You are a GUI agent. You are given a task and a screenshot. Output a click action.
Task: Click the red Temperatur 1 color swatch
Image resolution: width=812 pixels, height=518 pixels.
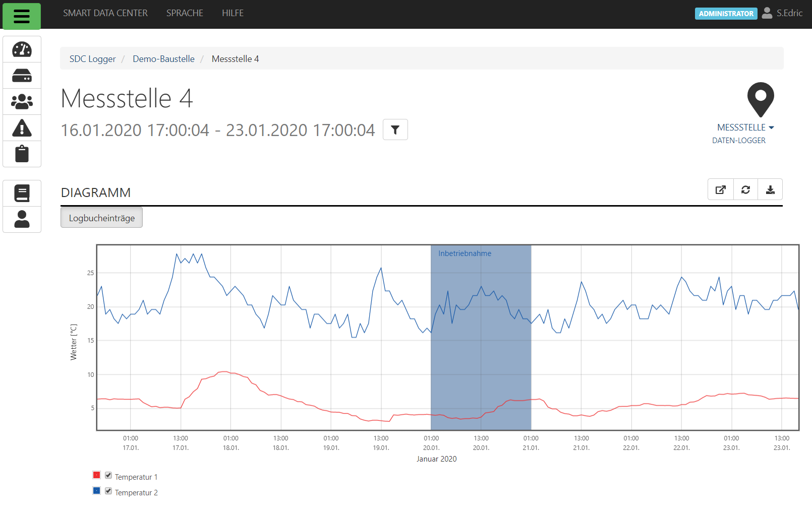[x=96, y=475]
